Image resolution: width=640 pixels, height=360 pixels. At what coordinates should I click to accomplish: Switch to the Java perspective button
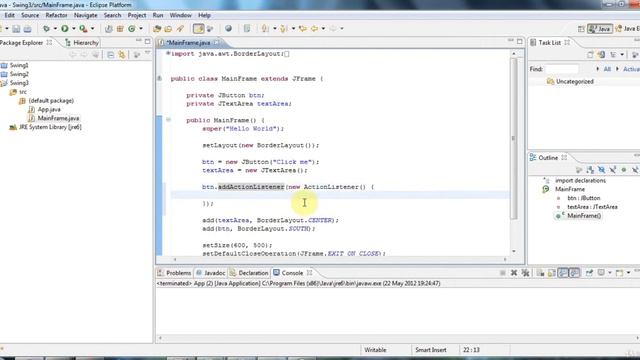tap(600, 29)
